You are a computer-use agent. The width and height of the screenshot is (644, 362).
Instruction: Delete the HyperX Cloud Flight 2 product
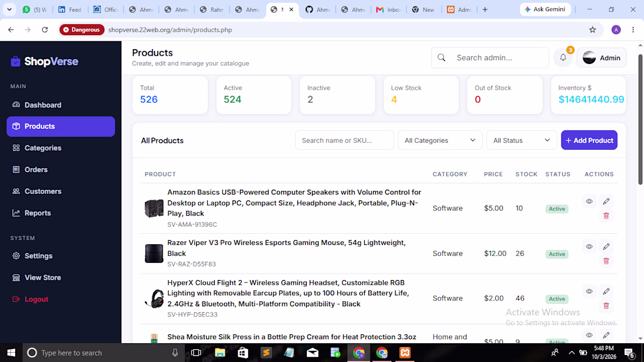click(606, 306)
